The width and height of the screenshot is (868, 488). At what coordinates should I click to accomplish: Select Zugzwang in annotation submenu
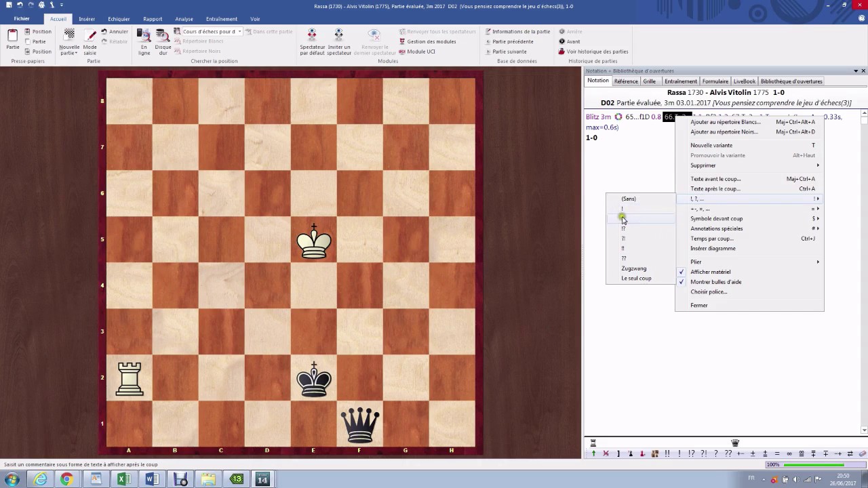(x=640, y=268)
